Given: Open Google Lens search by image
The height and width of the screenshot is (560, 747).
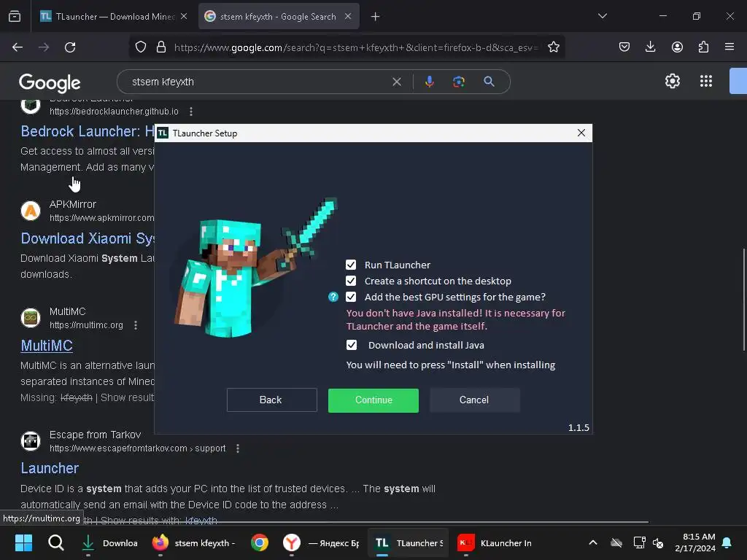Looking at the screenshot, I should pyautogui.click(x=458, y=82).
